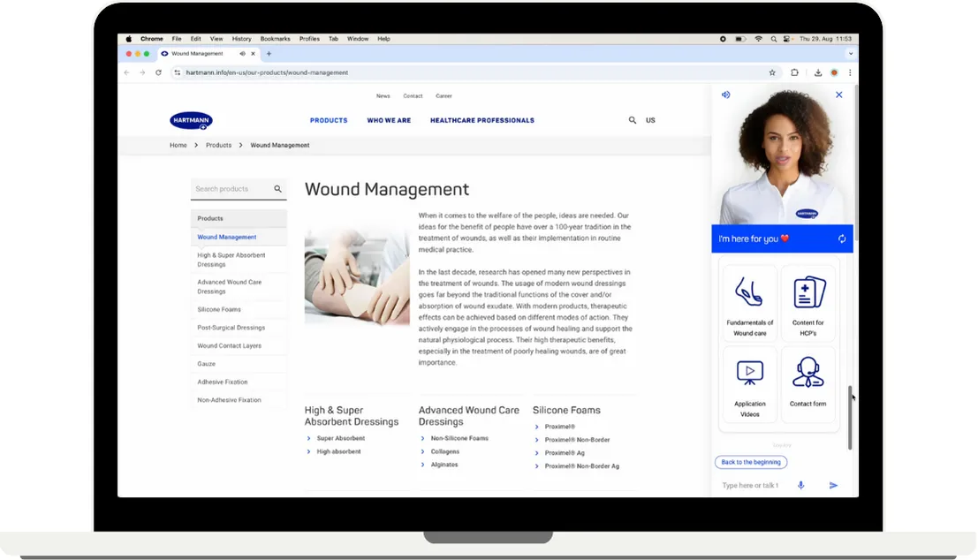Open Application Videos tile
Image resolution: width=978 pixels, height=560 pixels.
coord(749,384)
